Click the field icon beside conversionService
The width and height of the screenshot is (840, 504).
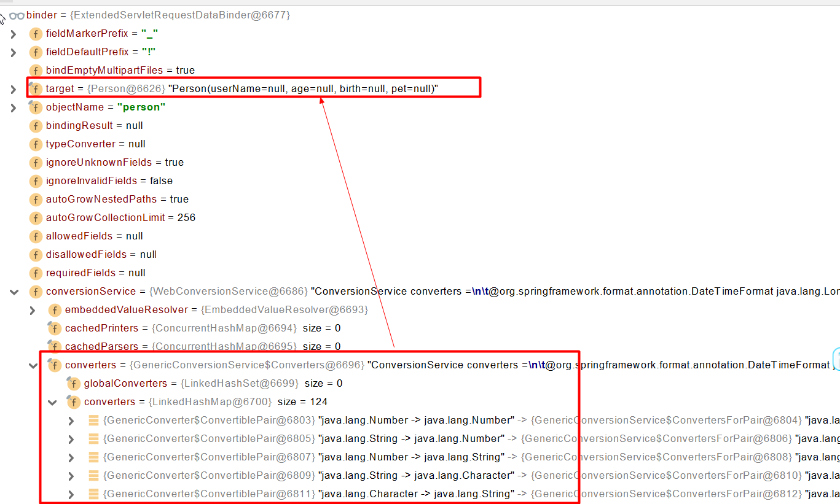[x=36, y=292]
